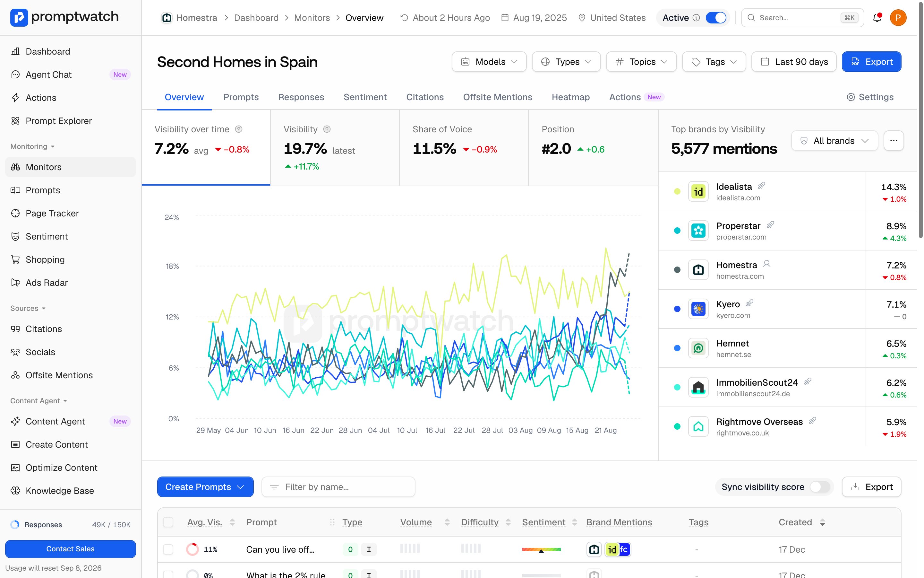Switch to the Citations tab
This screenshot has width=924, height=578.
(x=425, y=97)
